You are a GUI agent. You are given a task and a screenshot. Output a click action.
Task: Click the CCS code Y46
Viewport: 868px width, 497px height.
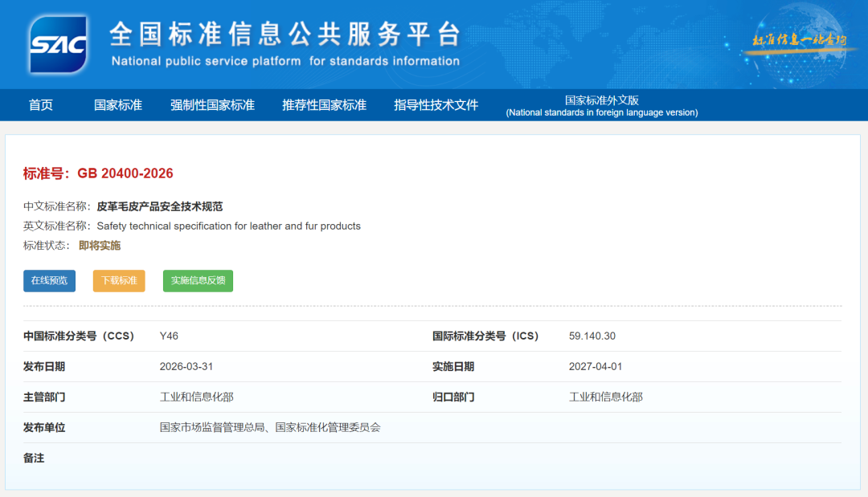click(169, 336)
